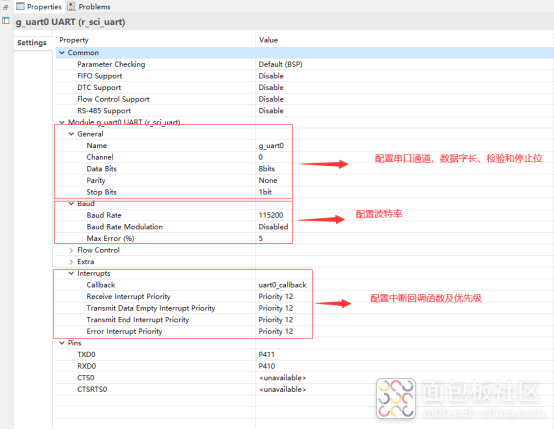
Task: Change the Data Bits value 8bits
Action: tap(267, 169)
